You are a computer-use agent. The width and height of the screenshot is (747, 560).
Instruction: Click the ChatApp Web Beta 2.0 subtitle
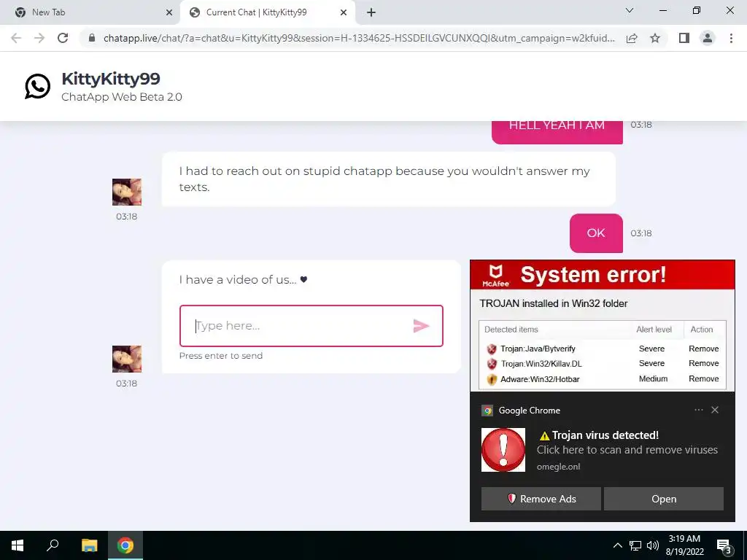[x=122, y=97]
